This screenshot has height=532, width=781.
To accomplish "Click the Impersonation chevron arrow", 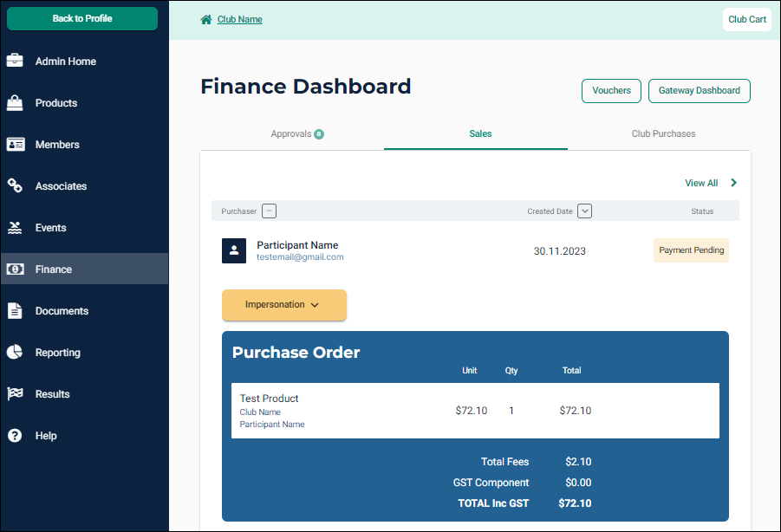I will point(315,305).
